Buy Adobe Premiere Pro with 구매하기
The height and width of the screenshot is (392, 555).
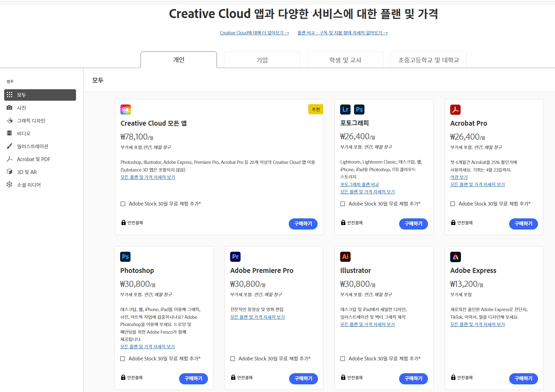303,378
